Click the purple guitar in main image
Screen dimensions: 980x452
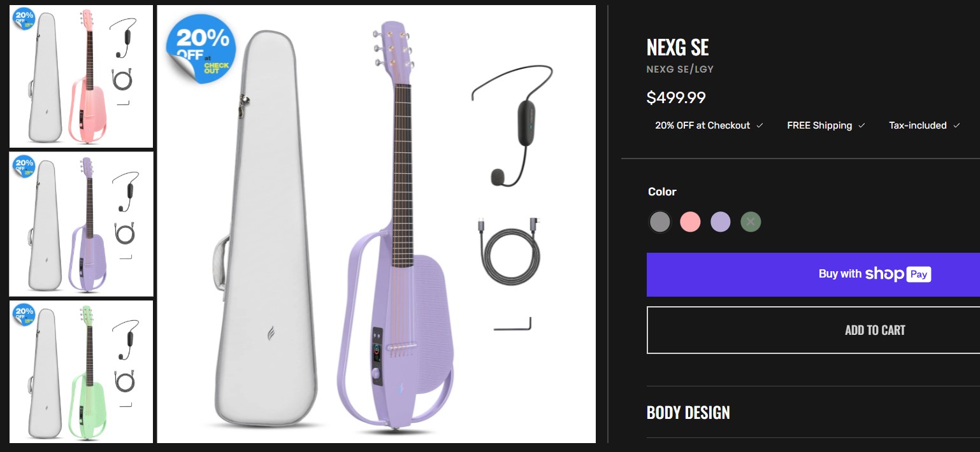[x=395, y=255]
